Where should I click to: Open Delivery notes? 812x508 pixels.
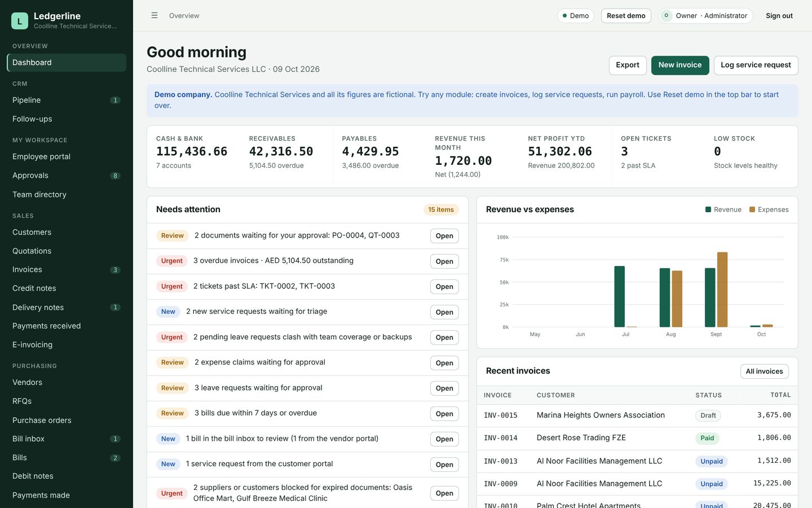click(67, 308)
